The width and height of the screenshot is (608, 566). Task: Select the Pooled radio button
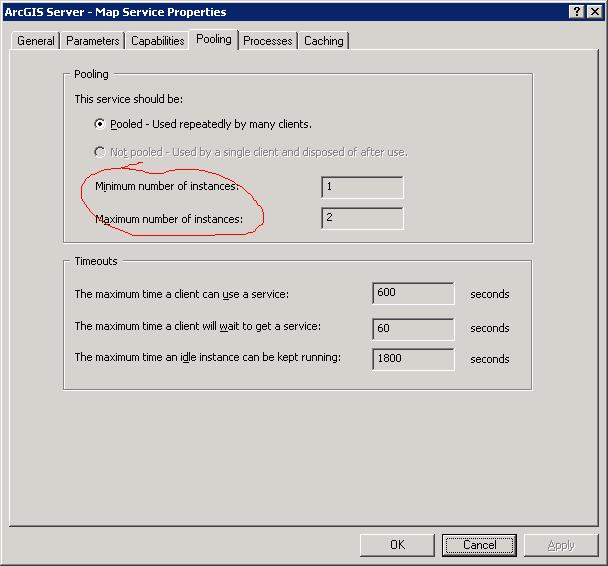click(100, 124)
